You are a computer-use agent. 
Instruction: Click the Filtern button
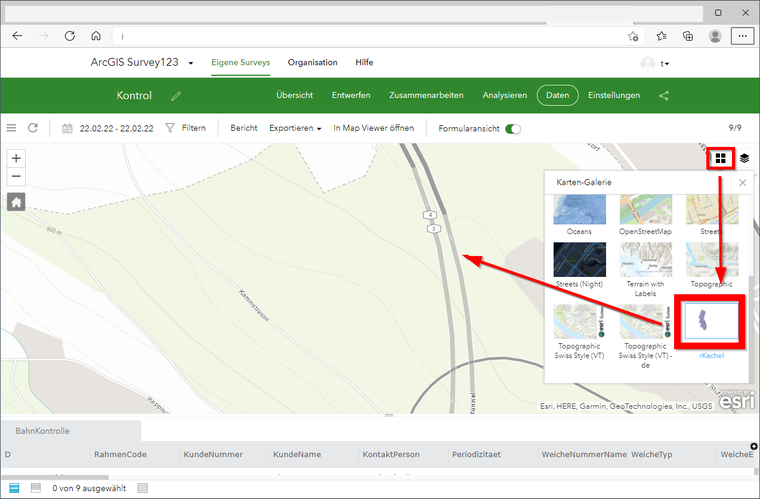click(x=186, y=128)
